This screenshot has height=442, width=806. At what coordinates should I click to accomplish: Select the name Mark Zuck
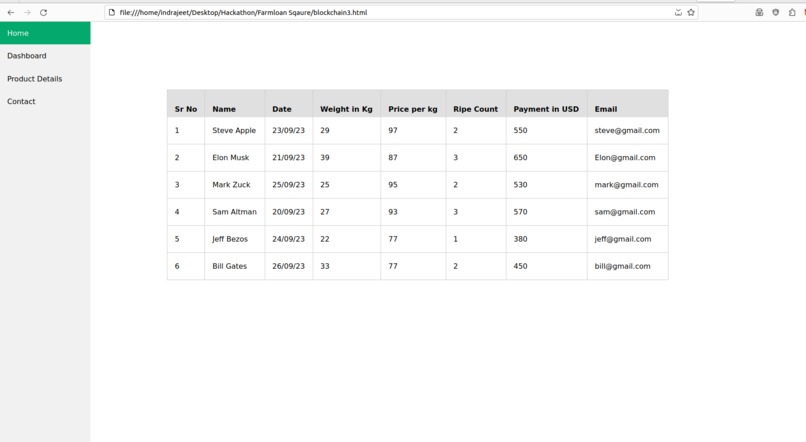pyautogui.click(x=231, y=185)
